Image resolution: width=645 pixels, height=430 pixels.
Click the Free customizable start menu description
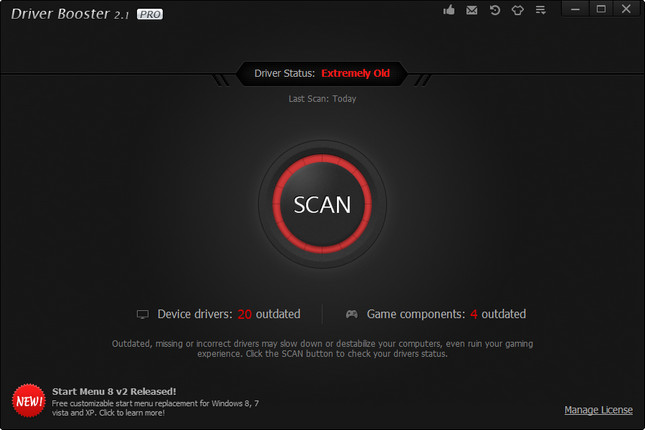tap(155, 408)
